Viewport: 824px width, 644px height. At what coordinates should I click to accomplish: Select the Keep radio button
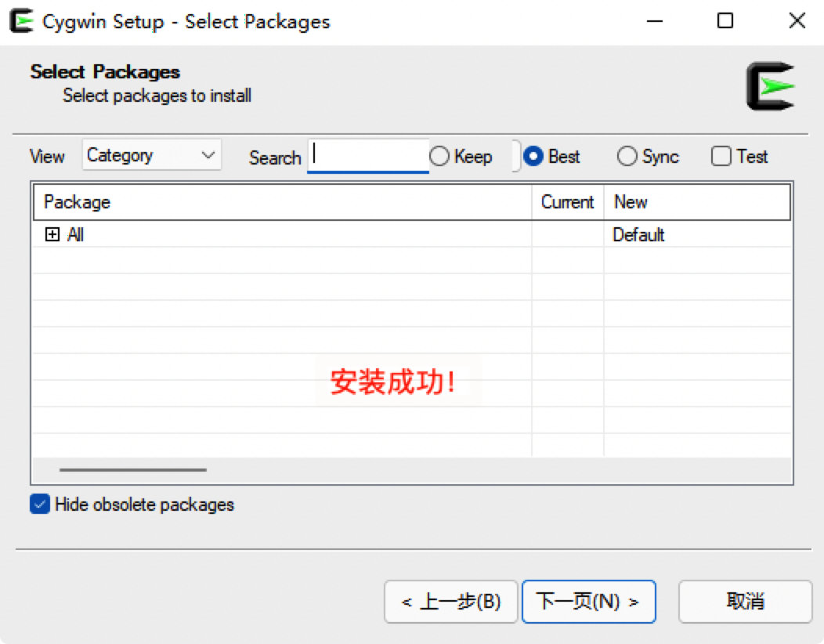[x=440, y=157]
